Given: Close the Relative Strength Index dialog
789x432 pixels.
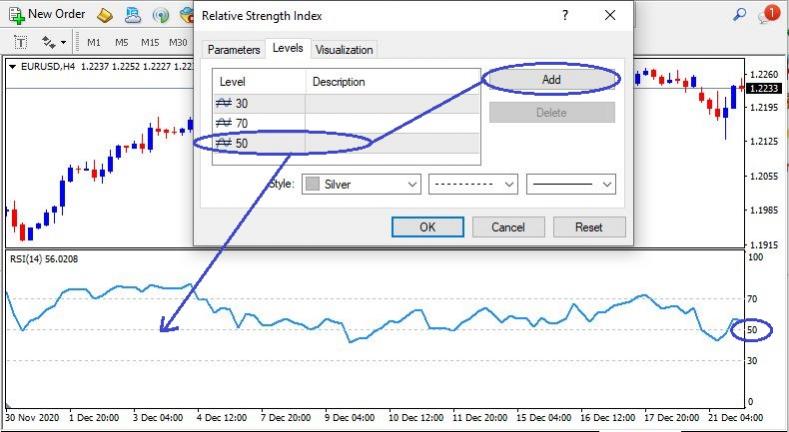Looking at the screenshot, I should (610, 16).
